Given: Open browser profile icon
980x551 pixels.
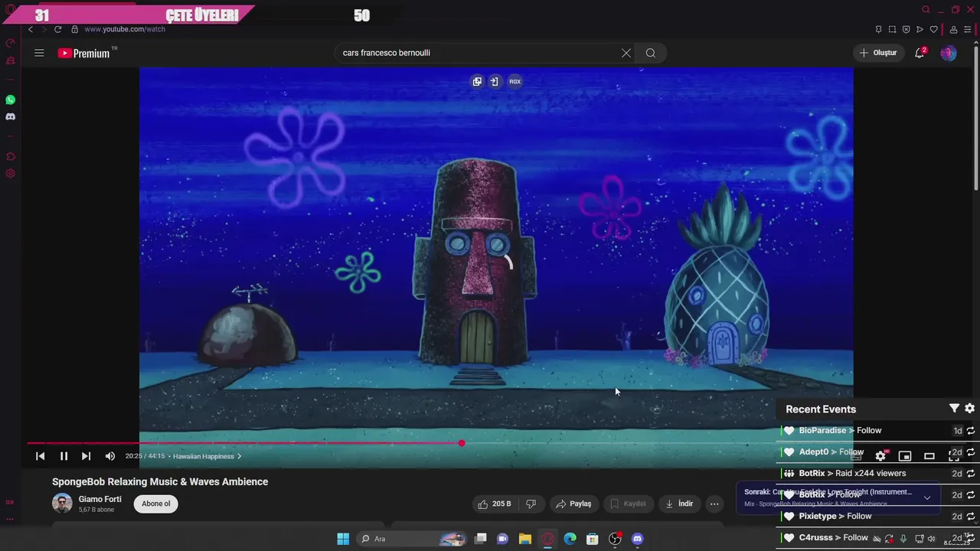Looking at the screenshot, I should 953,29.
